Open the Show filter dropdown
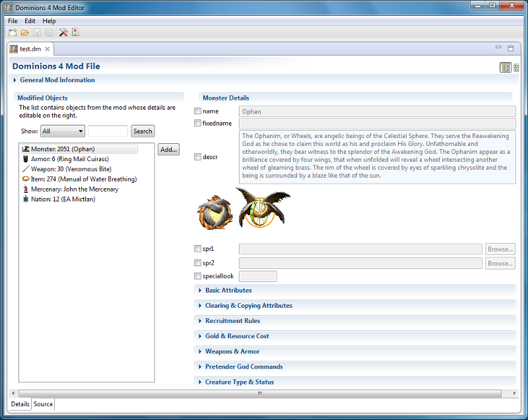 click(63, 131)
